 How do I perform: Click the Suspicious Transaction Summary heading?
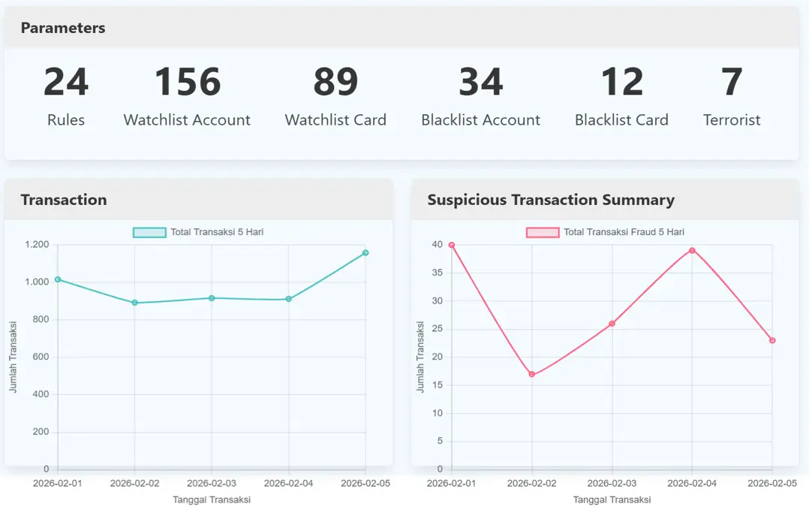coord(550,200)
